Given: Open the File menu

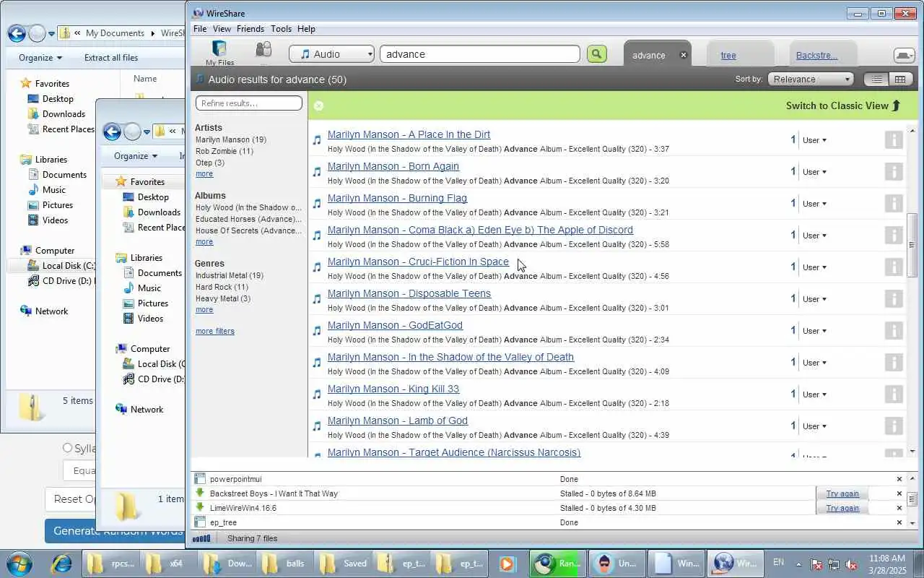Looking at the screenshot, I should coord(200,29).
